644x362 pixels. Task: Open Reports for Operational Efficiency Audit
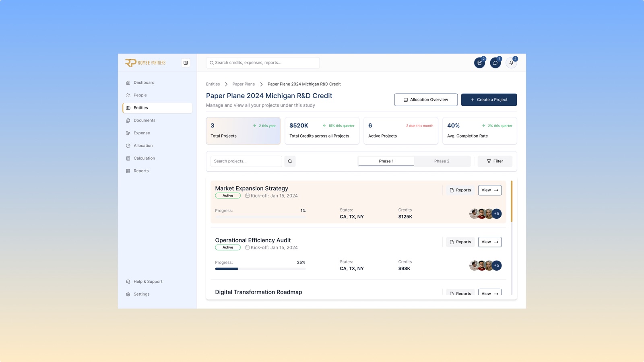460,242
